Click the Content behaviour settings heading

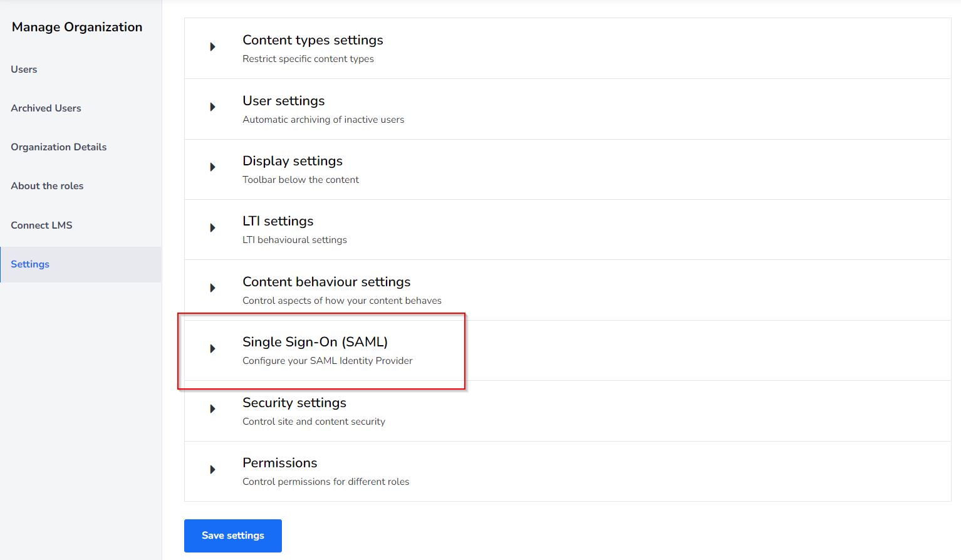coord(326,282)
